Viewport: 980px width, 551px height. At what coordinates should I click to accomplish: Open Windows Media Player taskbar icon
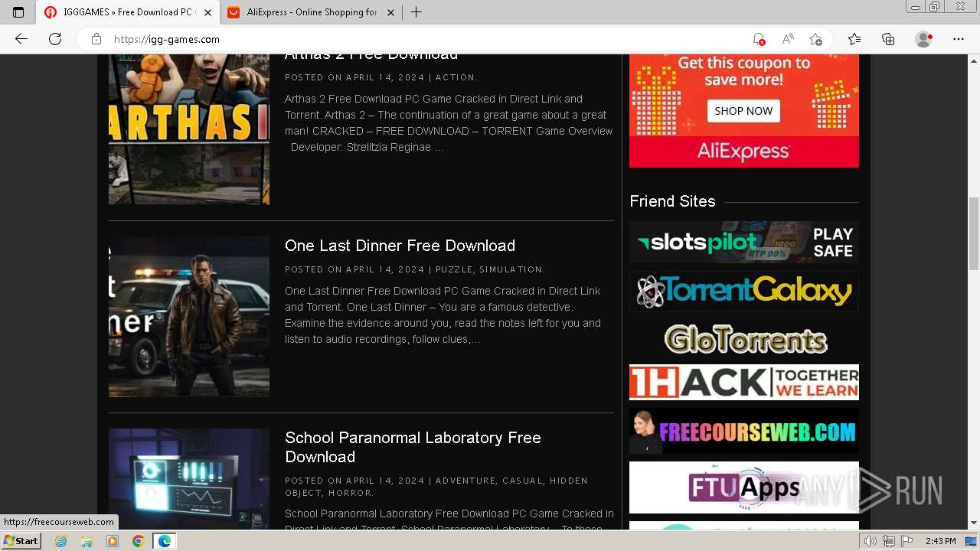tap(113, 541)
